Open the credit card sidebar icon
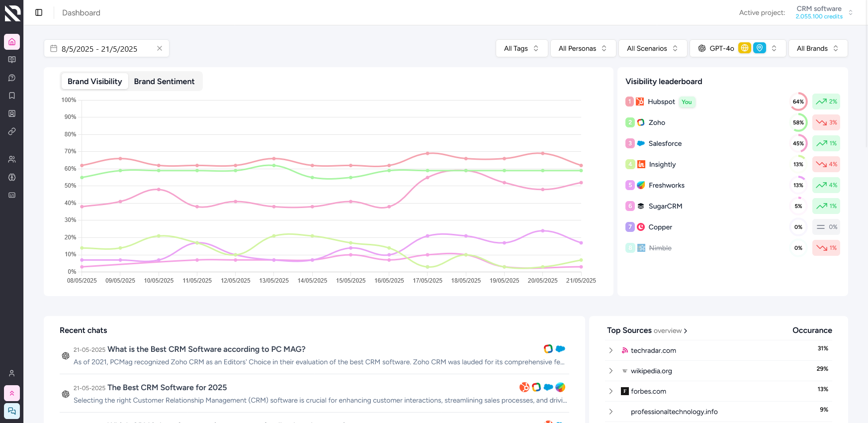The height and width of the screenshot is (423, 868). click(12, 195)
